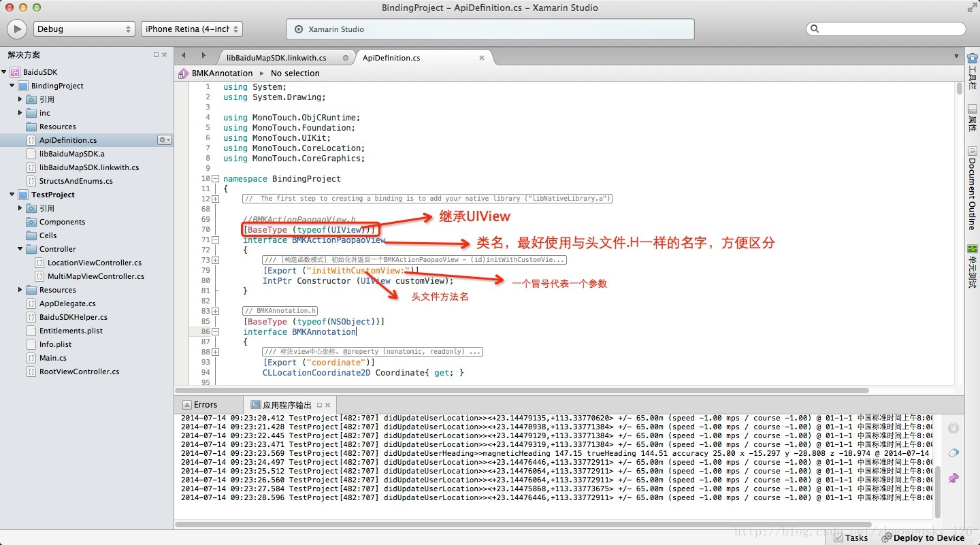Select libBaiduMapSDK.linkwith.cs in solution tree
This screenshot has height=545, width=980.
(x=89, y=167)
